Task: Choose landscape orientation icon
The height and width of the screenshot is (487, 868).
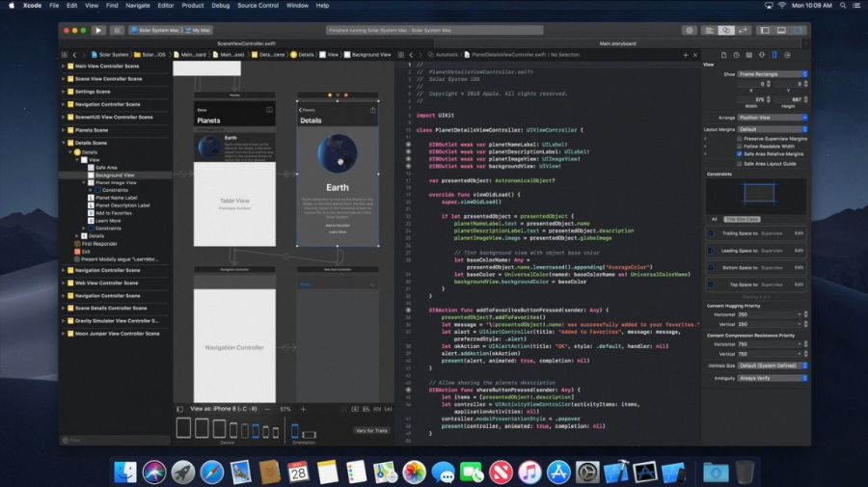Action: tap(310, 434)
